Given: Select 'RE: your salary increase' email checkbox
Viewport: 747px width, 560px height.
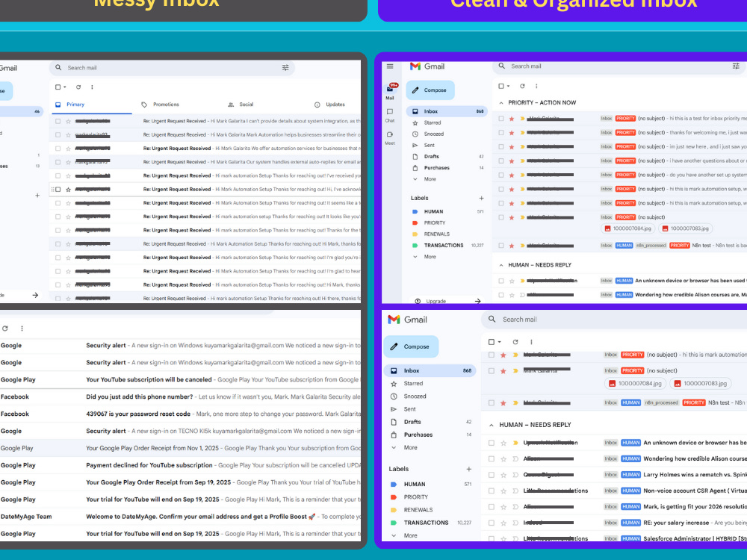Looking at the screenshot, I should (x=492, y=523).
